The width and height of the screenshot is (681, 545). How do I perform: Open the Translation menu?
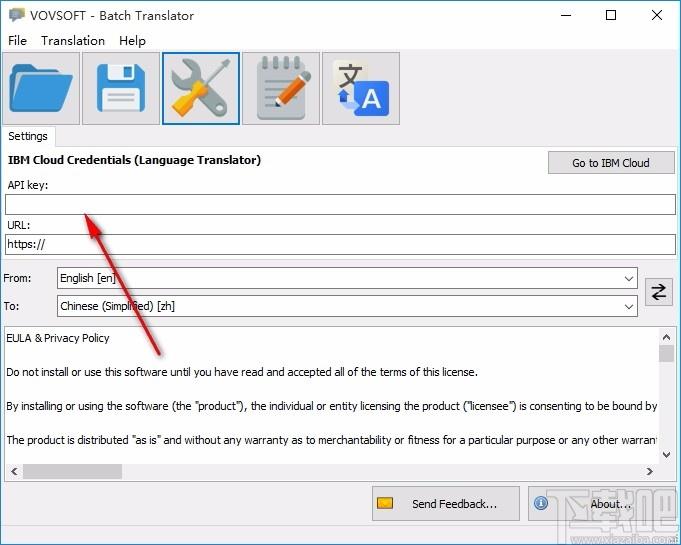[x=73, y=41]
